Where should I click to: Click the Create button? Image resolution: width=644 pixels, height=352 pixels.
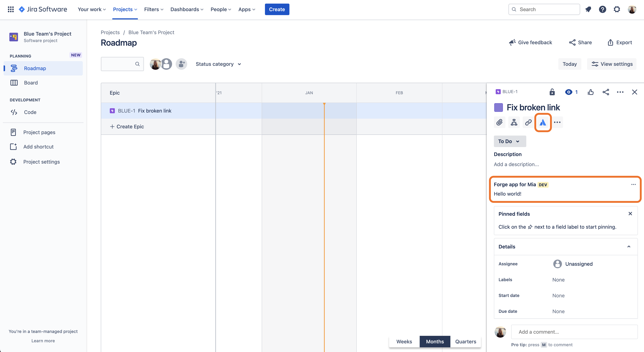point(277,9)
